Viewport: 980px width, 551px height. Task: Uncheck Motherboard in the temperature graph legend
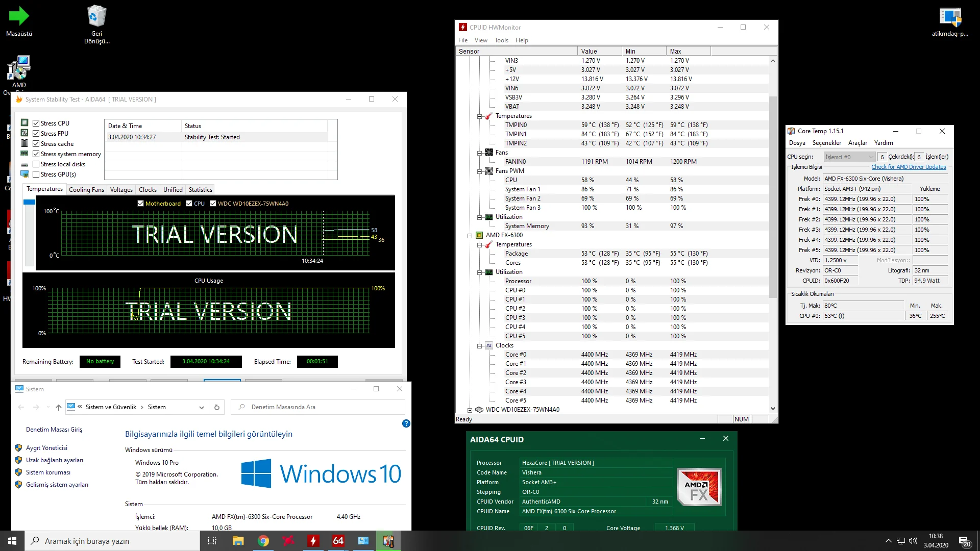click(141, 203)
